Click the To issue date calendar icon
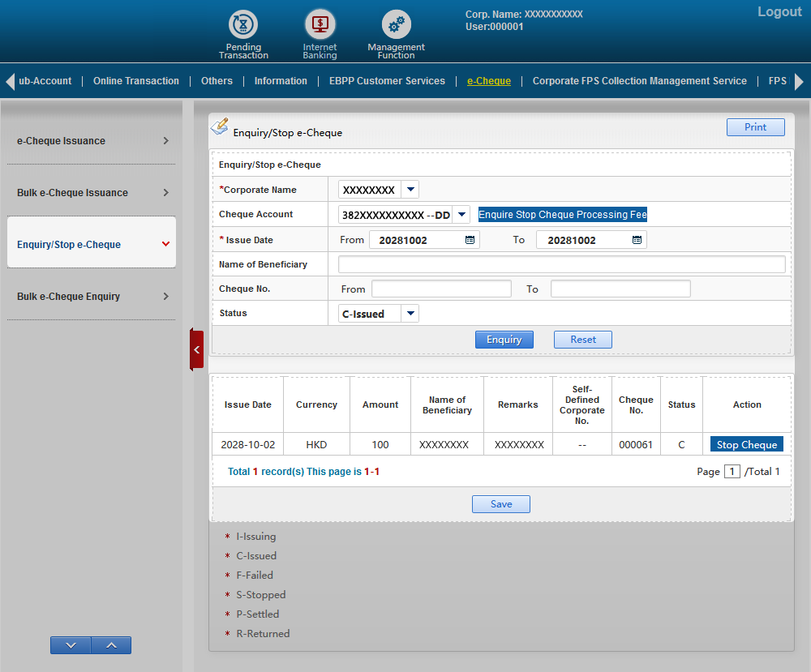Image resolution: width=811 pixels, height=672 pixels. click(x=637, y=240)
